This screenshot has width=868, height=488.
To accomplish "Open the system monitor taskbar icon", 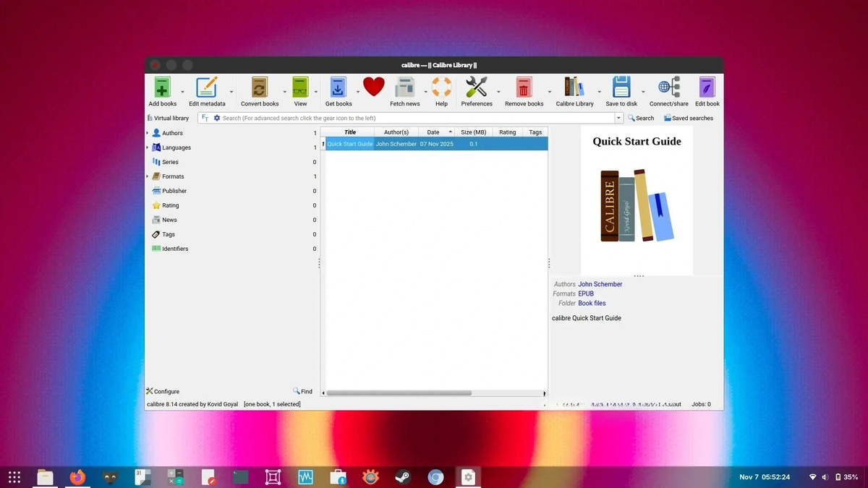I will (305, 477).
